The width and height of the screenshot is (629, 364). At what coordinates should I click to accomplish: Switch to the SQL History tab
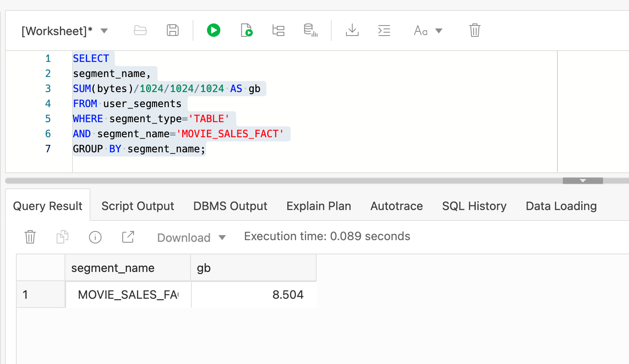[474, 206]
